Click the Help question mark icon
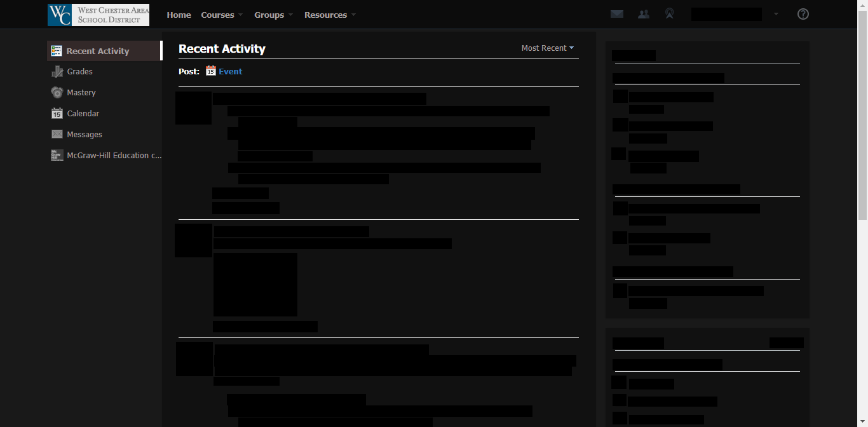 tap(803, 13)
